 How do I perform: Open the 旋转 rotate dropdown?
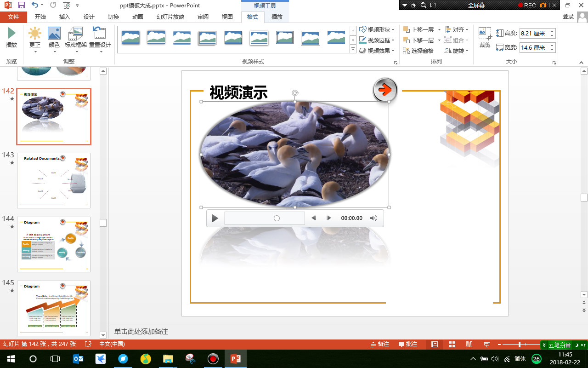tap(457, 51)
